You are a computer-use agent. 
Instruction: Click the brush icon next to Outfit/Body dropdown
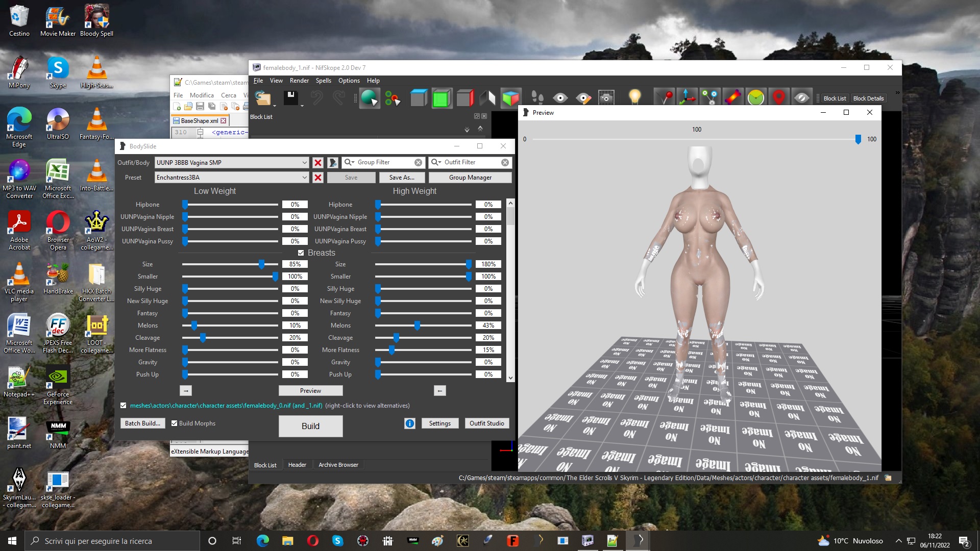click(333, 162)
